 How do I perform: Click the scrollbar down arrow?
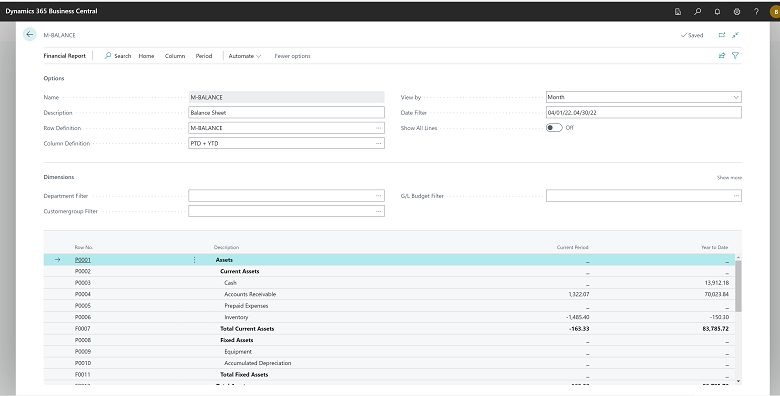(x=738, y=381)
